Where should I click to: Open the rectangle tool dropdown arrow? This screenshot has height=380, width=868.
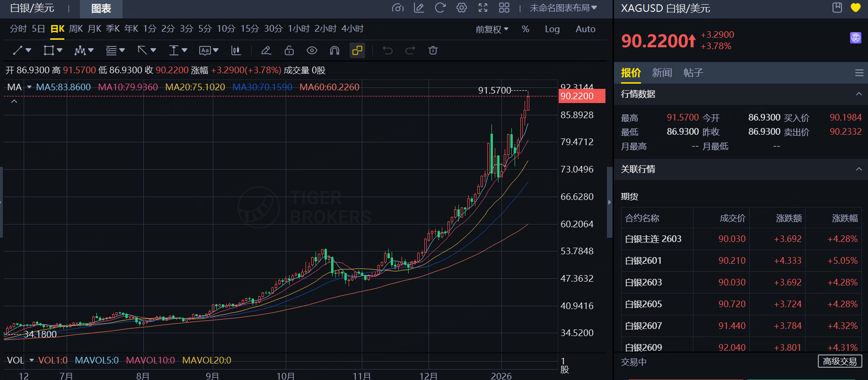point(60,50)
